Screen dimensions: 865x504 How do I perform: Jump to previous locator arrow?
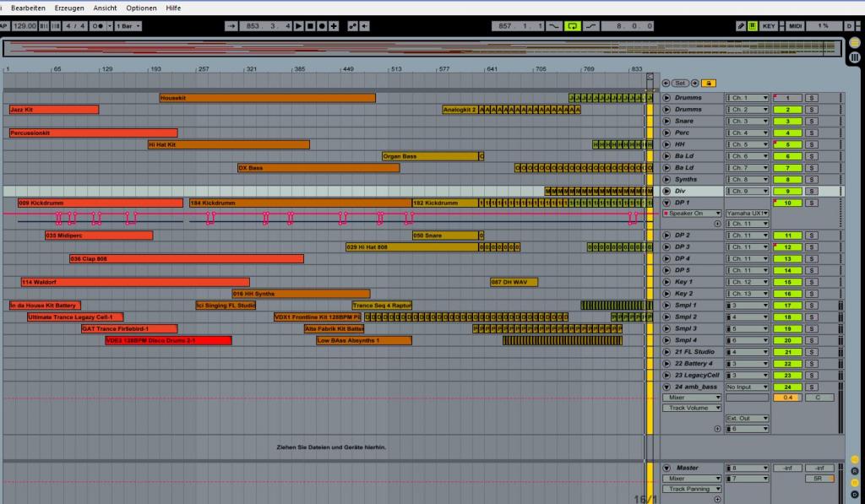666,84
